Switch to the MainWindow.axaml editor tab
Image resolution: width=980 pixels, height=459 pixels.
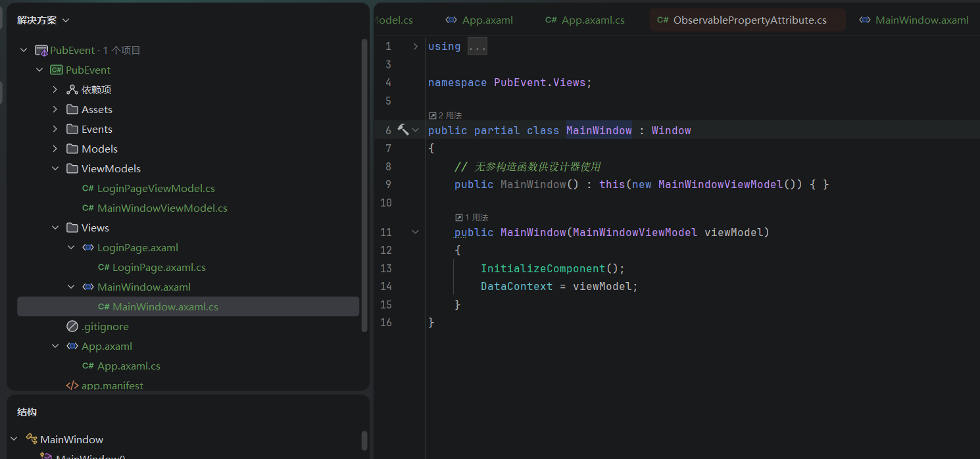pos(914,20)
